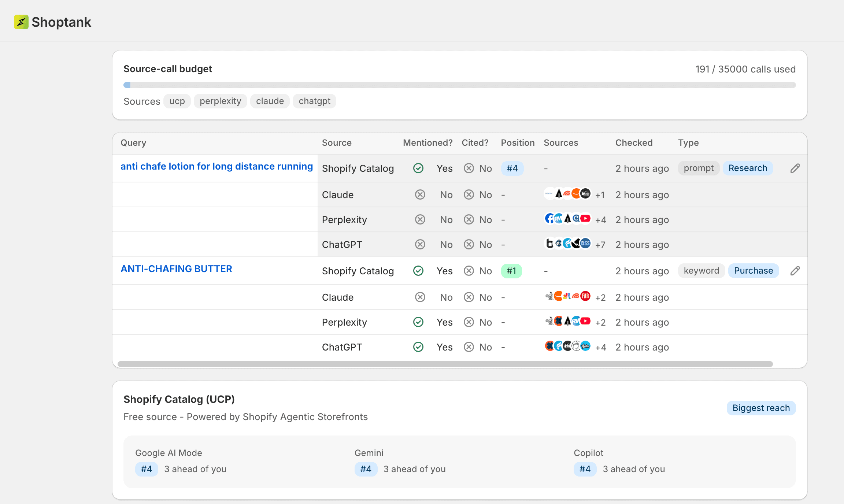Viewport: 844px width, 504px height.
Task: Click Mentioned X icon in first ChatGPT row
Action: [420, 244]
